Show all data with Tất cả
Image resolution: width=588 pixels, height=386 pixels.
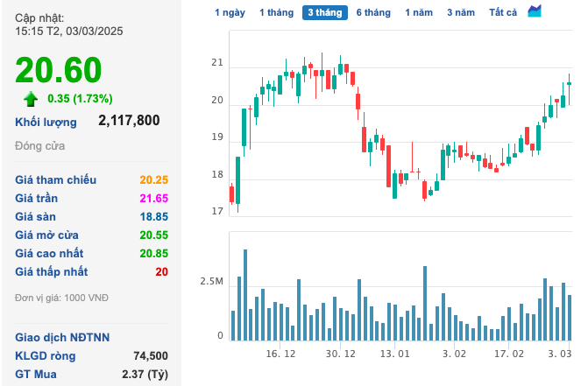point(503,12)
